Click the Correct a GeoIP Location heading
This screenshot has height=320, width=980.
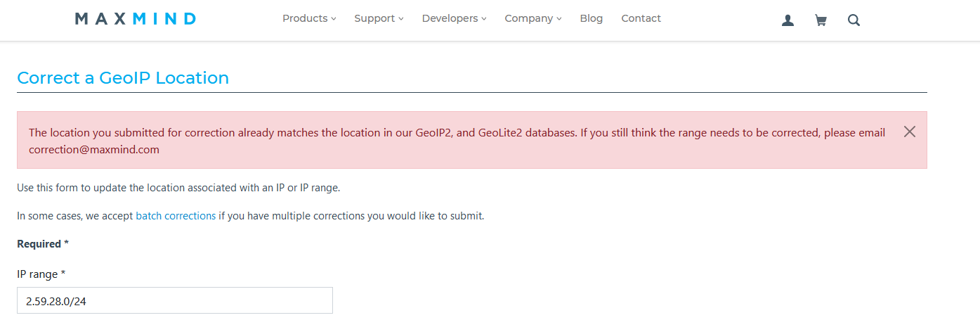click(123, 78)
